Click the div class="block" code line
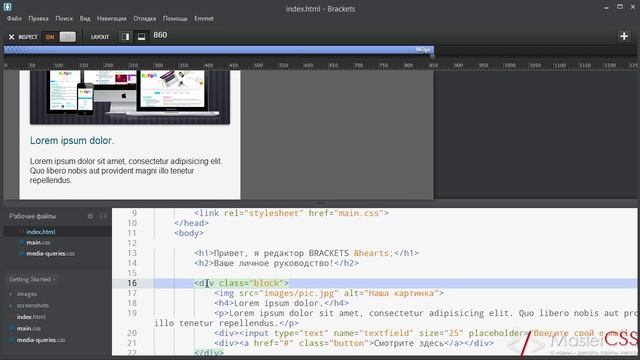The height and width of the screenshot is (360, 640). (241, 283)
